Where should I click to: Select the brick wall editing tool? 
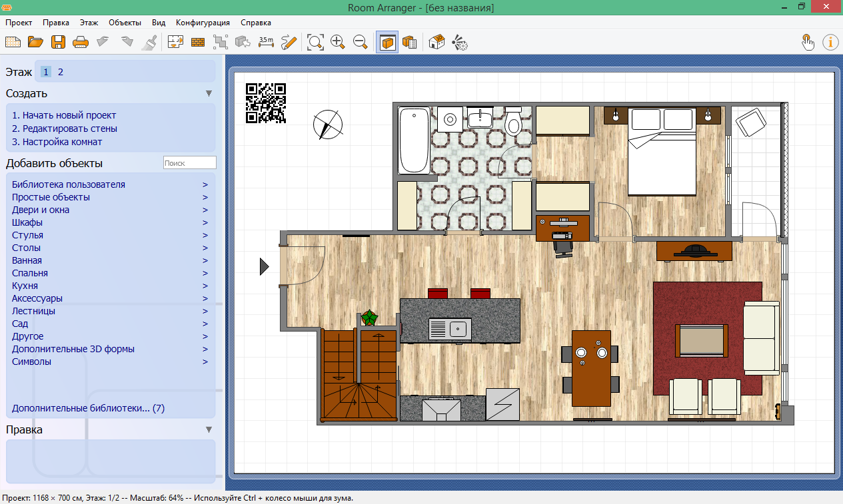[x=198, y=43]
